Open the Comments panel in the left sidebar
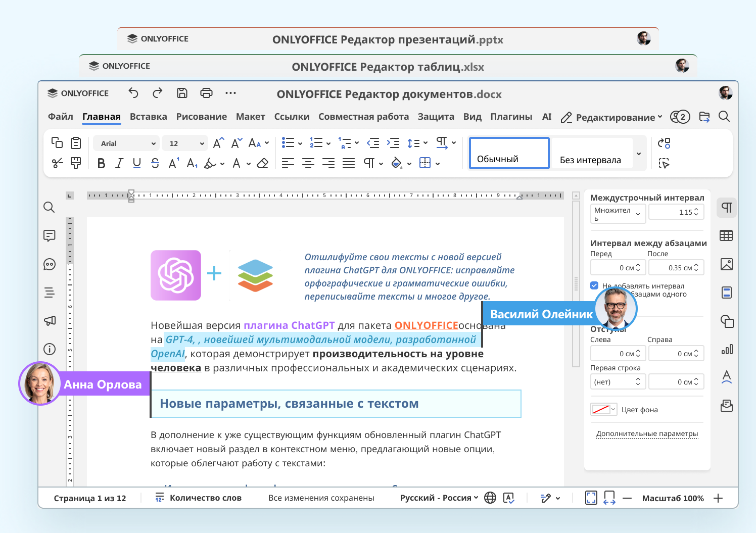 (49, 235)
